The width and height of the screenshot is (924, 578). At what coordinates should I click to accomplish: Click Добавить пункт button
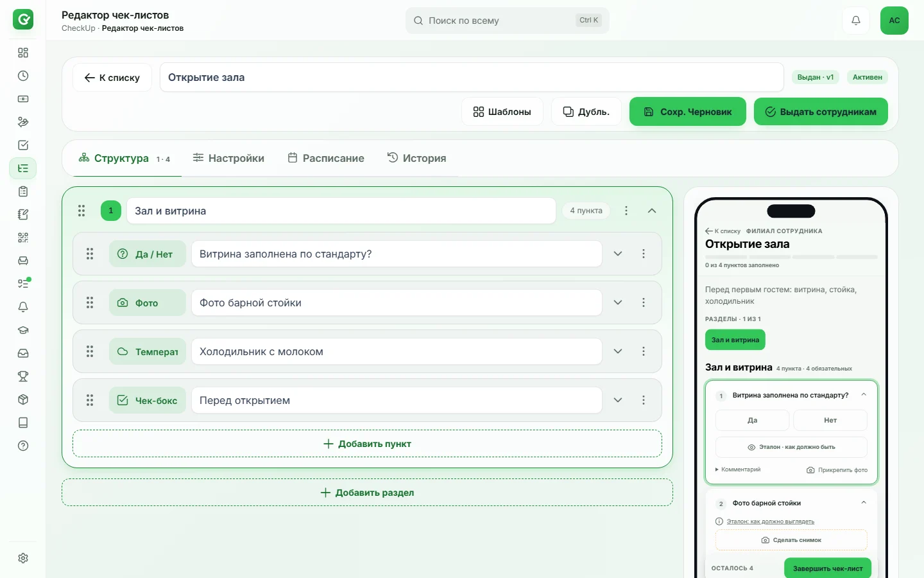367,444
